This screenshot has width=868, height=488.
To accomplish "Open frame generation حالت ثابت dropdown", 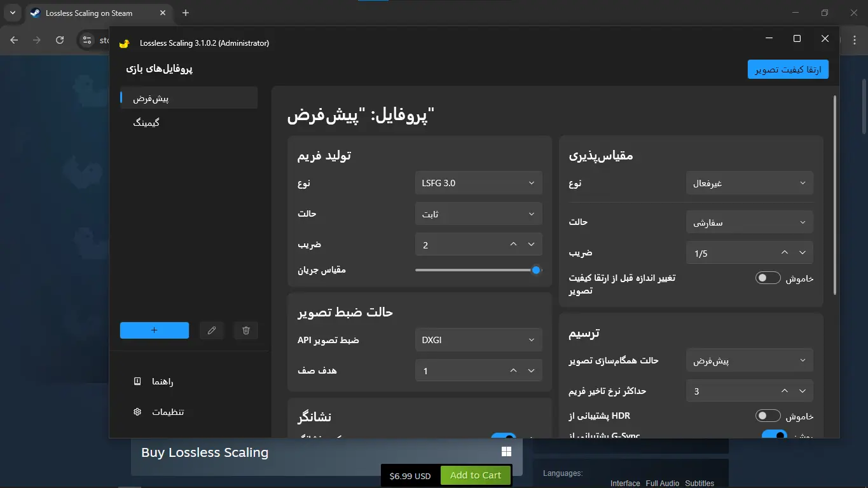I will tap(478, 214).
